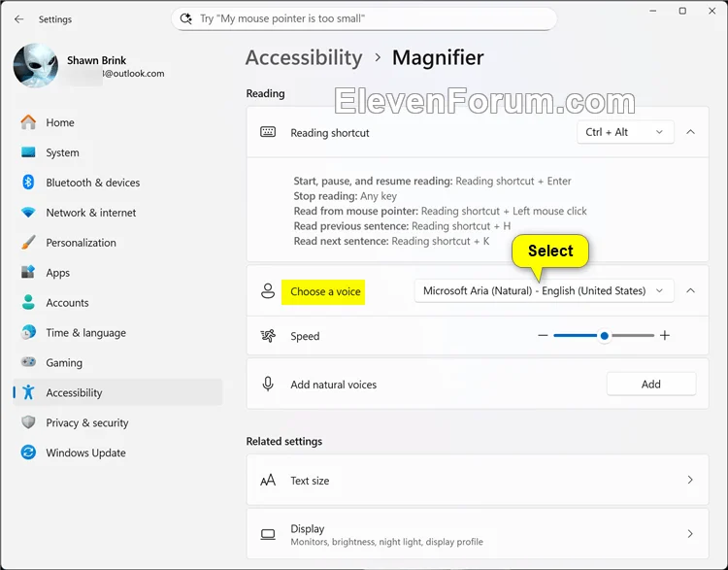
Task: Go to Windows Update
Action: [x=117, y=453]
